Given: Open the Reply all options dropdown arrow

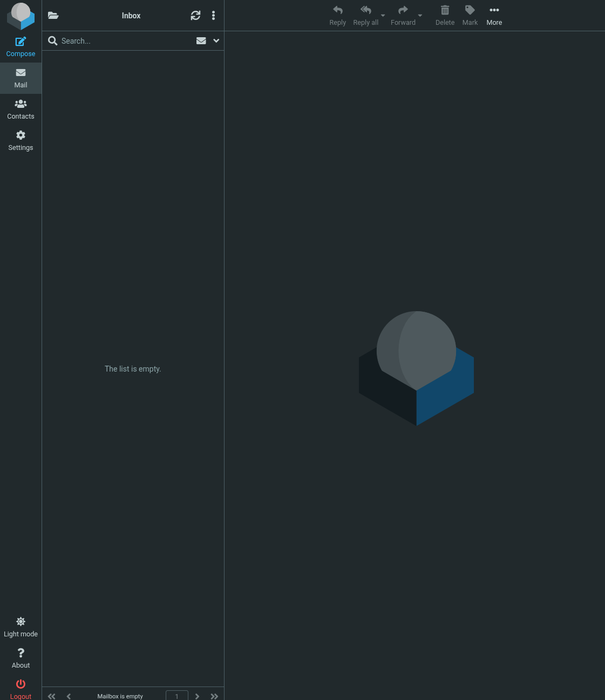Looking at the screenshot, I should (383, 16).
